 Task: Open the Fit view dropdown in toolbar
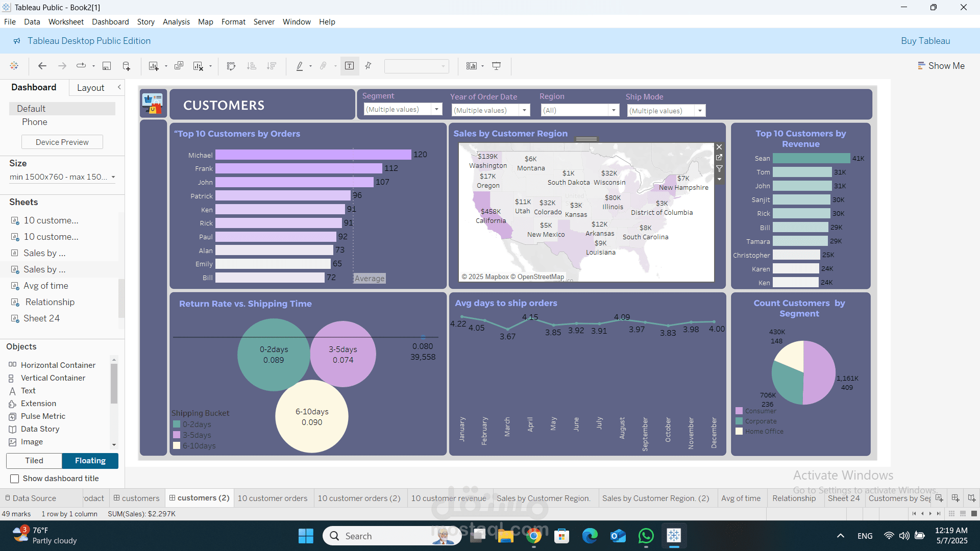click(x=416, y=66)
